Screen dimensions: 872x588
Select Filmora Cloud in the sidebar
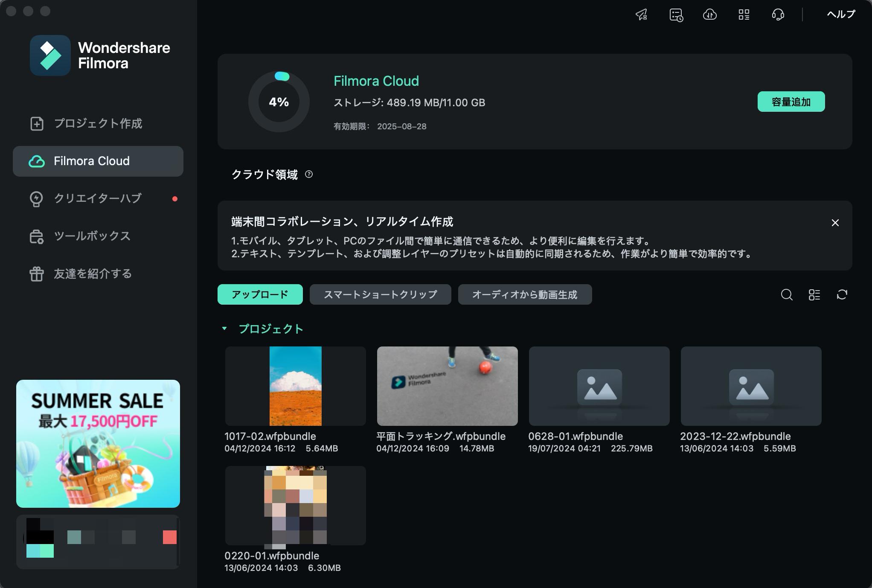98,161
